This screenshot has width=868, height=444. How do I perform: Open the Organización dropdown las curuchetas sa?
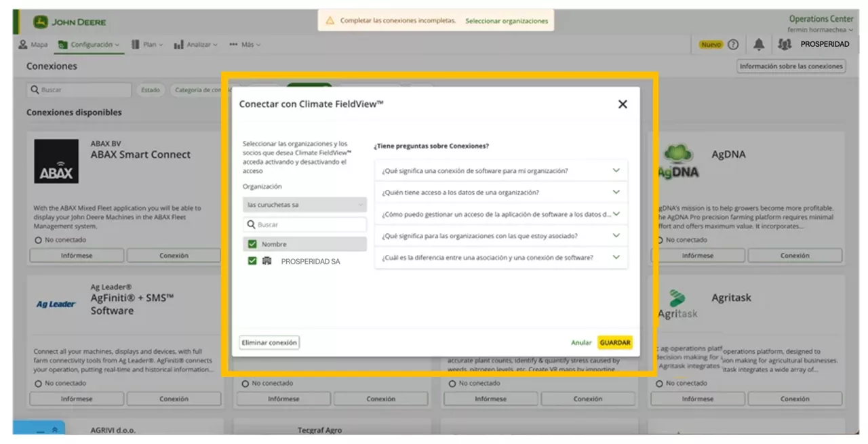(x=304, y=205)
